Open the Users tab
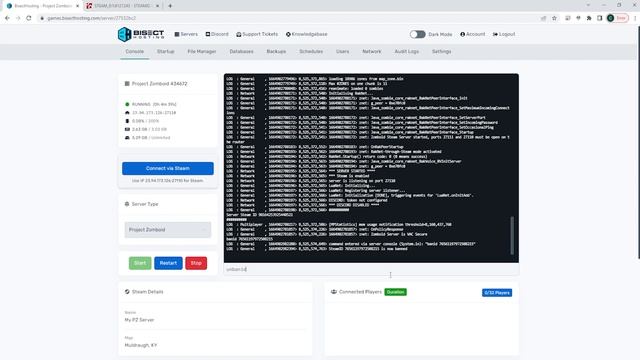640x360 pixels. coord(342,51)
